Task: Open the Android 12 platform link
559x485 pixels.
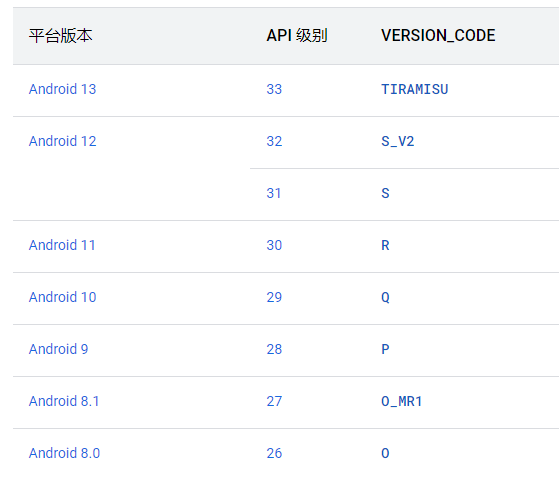Action: [x=62, y=141]
